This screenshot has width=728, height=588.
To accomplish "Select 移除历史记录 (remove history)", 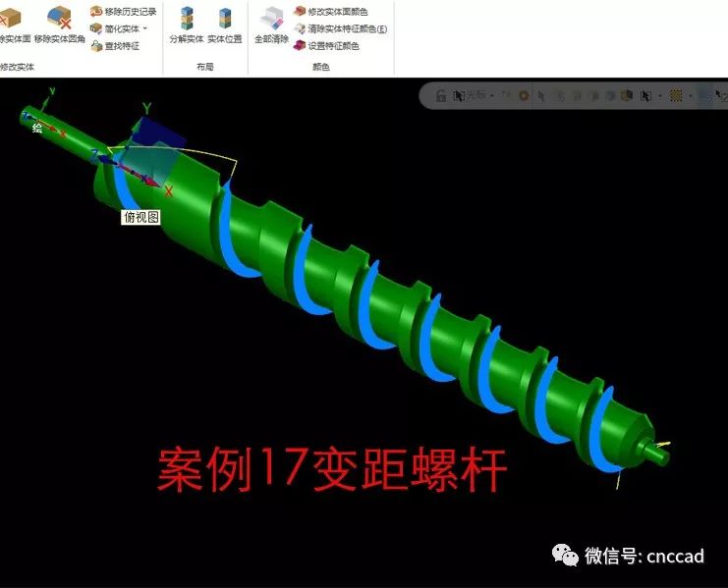I will (x=124, y=12).
